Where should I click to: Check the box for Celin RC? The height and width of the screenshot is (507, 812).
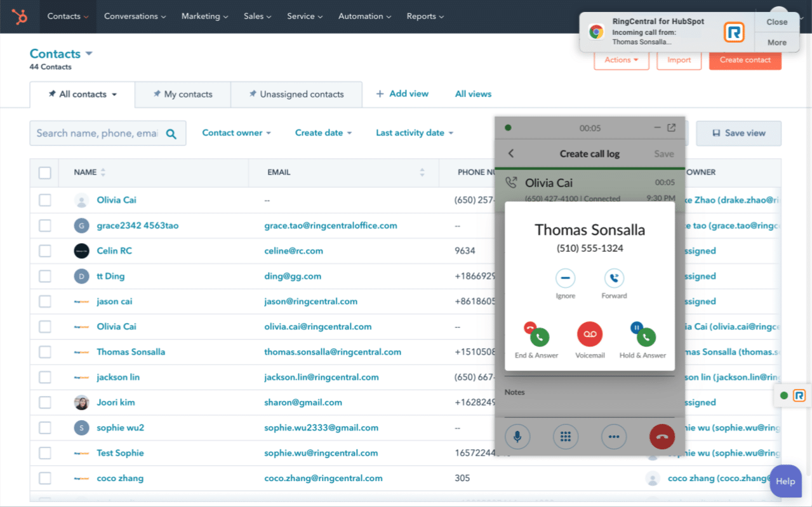(x=45, y=251)
